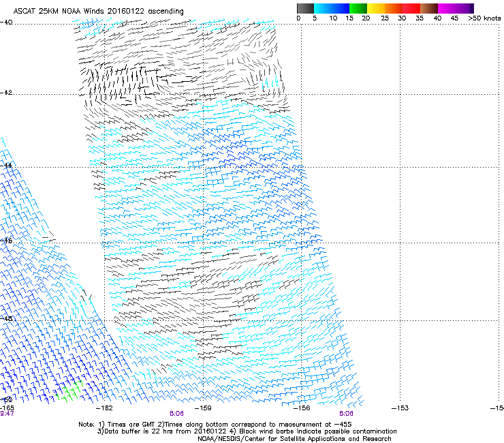Click the 'Data buffer is 22 hrs' note line
Image resolution: width=504 pixels, height=443 pixels.
click(247, 431)
